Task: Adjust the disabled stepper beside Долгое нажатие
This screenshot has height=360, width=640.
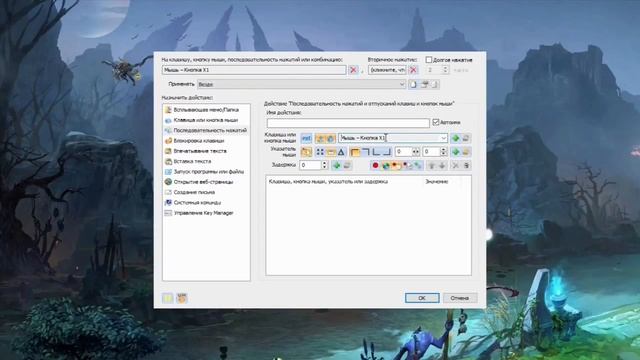Action: coord(445,70)
